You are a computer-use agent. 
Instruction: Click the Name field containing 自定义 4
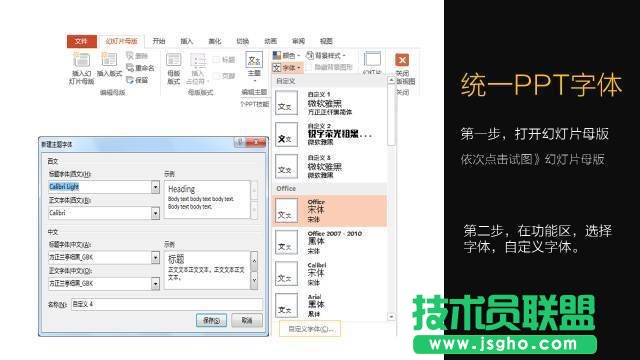pos(167,304)
